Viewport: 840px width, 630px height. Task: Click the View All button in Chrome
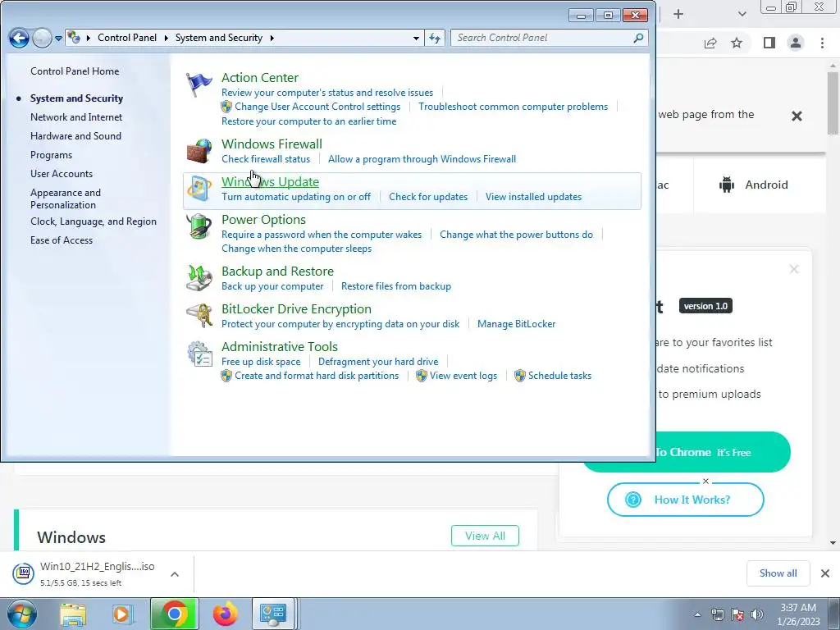485,536
